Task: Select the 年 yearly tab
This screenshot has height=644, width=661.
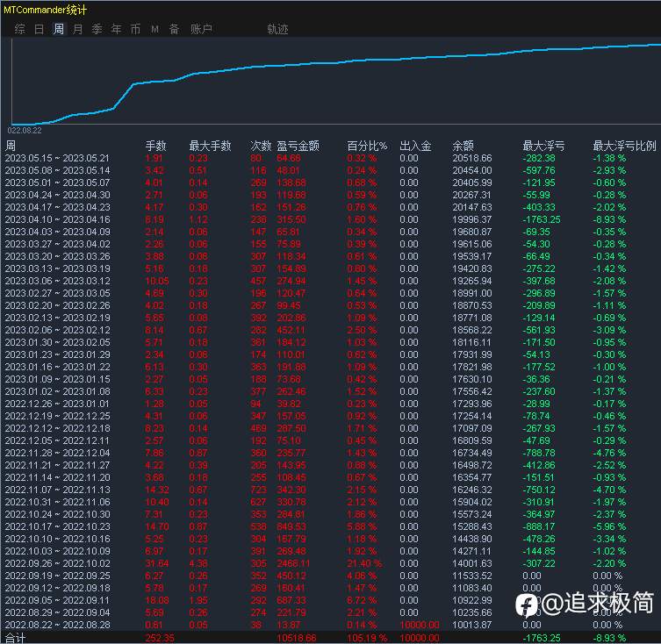Action: [117, 29]
